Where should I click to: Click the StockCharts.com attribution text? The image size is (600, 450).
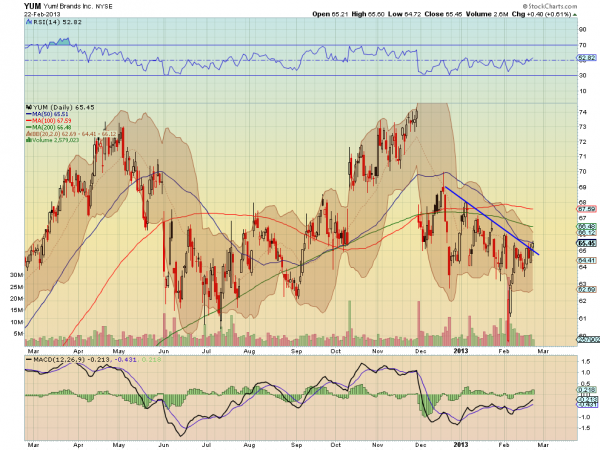click(550, 6)
